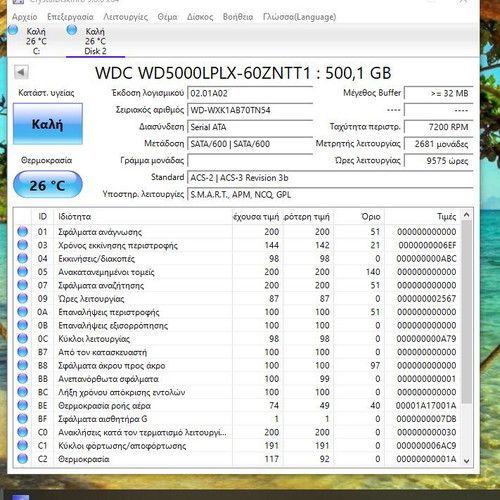Click the previous disk arrow button

21,72
